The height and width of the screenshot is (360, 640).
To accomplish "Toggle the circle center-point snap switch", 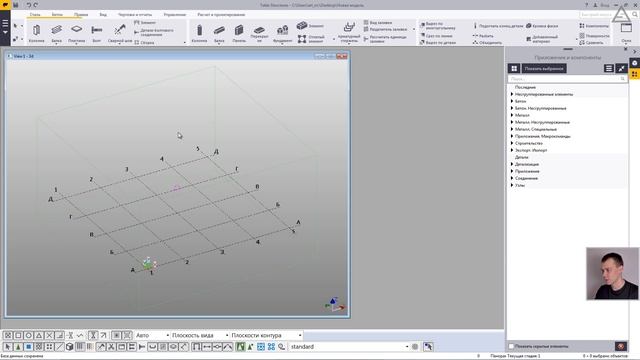I will click(28, 335).
